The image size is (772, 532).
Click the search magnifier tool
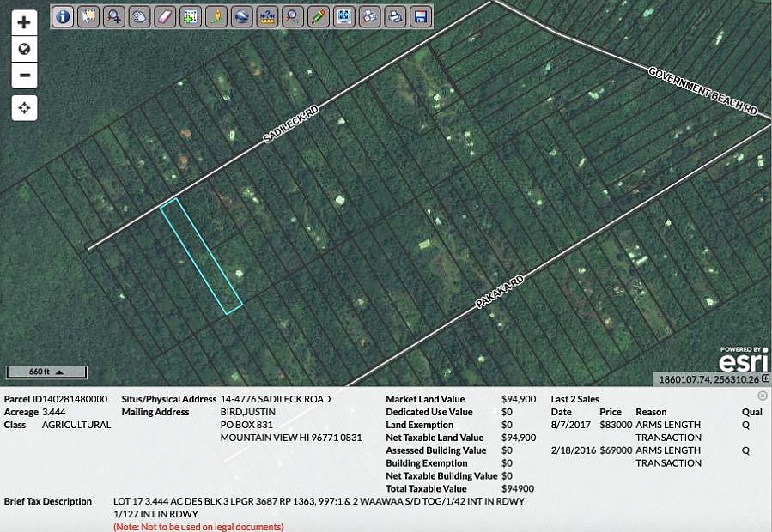(x=293, y=17)
